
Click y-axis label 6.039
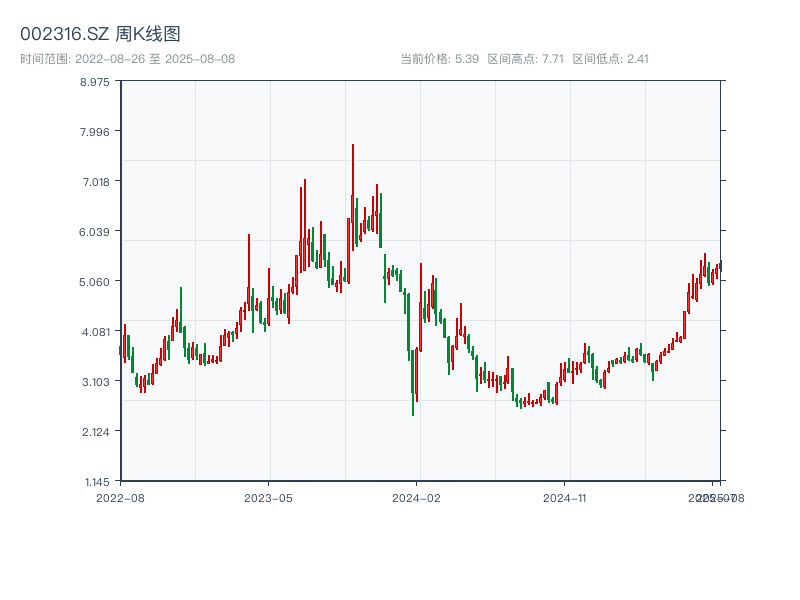[x=94, y=232]
